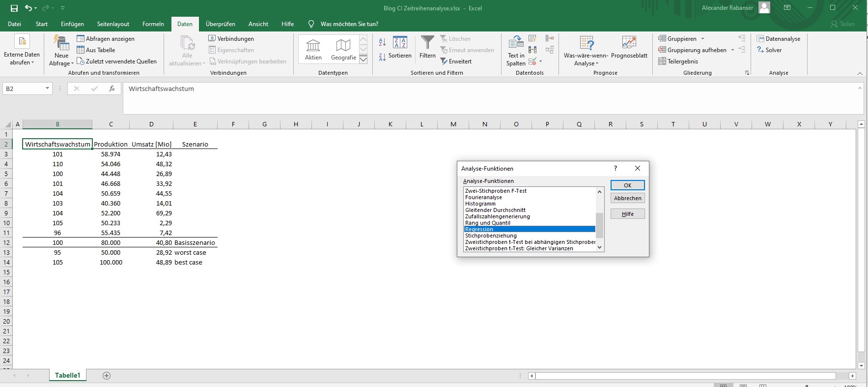Select Histogramm in the analysis list
The width and height of the screenshot is (868, 387).
[480, 204]
